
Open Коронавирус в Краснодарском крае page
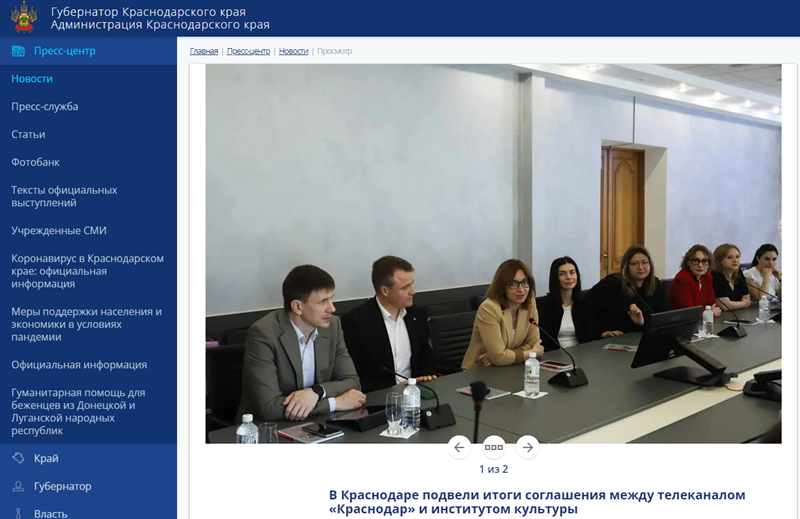pyautogui.click(x=88, y=271)
